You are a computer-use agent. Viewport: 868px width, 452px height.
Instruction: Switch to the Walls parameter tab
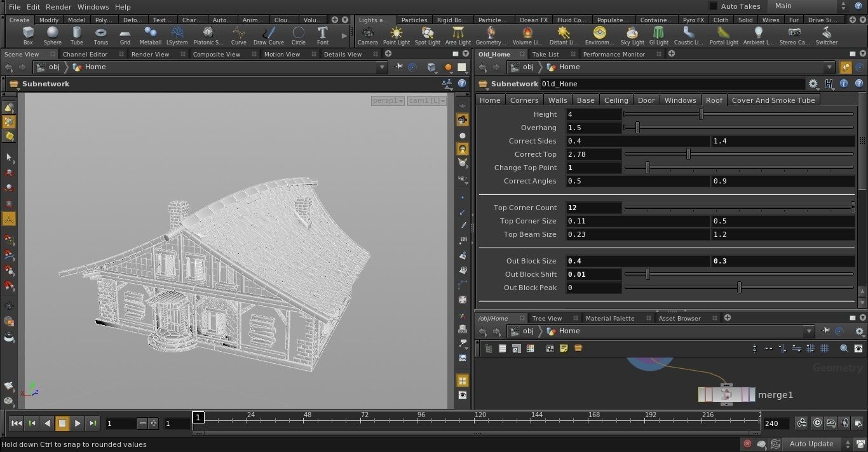557,100
